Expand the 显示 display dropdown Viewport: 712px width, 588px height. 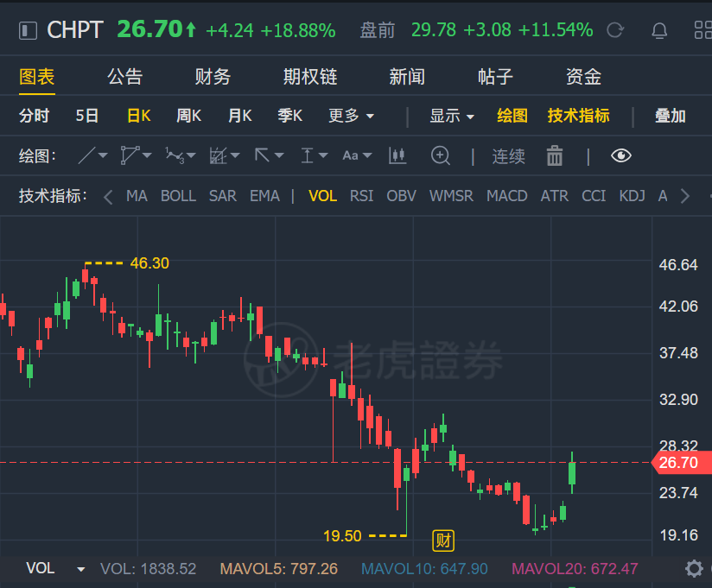(x=452, y=116)
